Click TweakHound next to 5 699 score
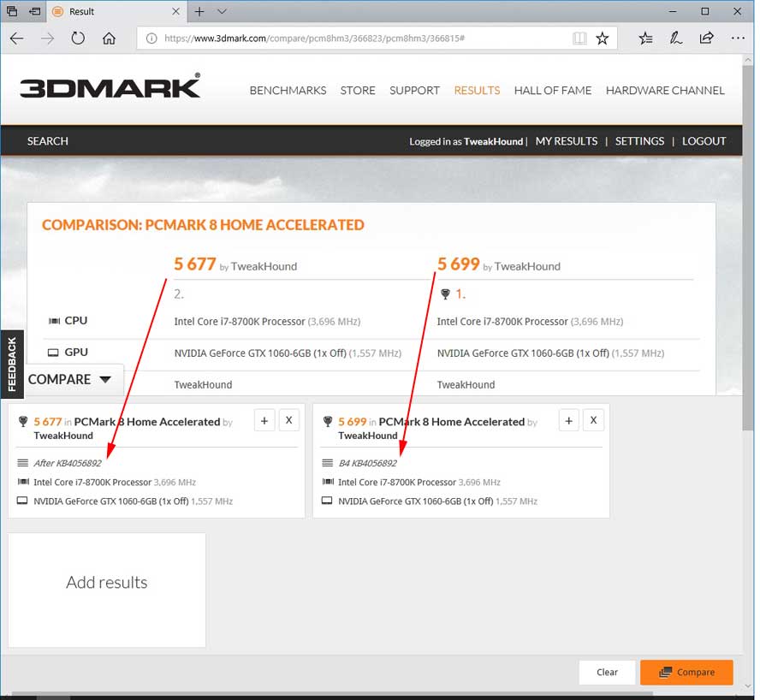This screenshot has height=700, width=760. click(x=527, y=267)
